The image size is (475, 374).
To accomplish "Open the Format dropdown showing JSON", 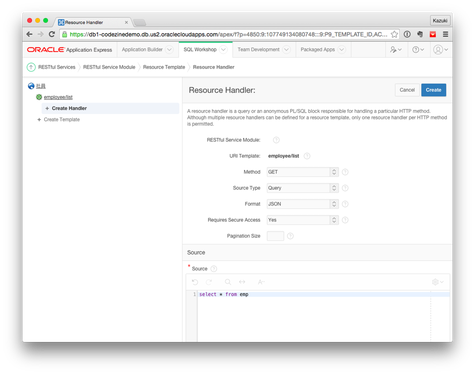I will (303, 204).
